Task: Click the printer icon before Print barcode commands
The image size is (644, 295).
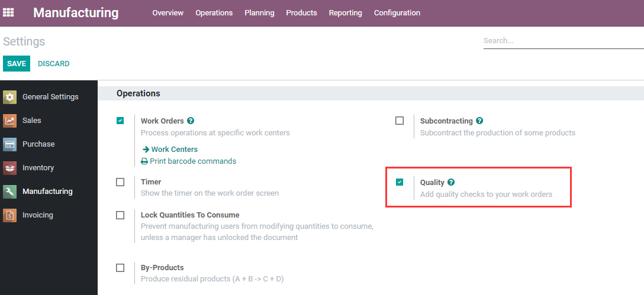Action: click(144, 161)
